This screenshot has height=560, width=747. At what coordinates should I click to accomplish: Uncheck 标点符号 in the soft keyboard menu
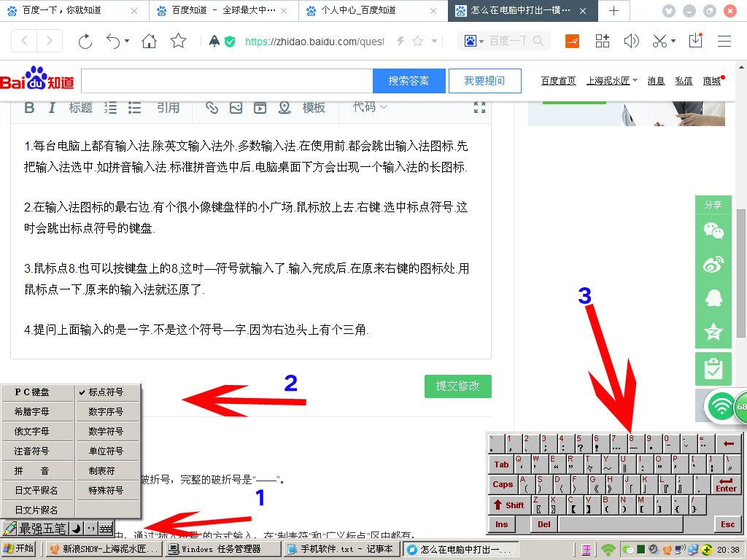pyautogui.click(x=107, y=392)
